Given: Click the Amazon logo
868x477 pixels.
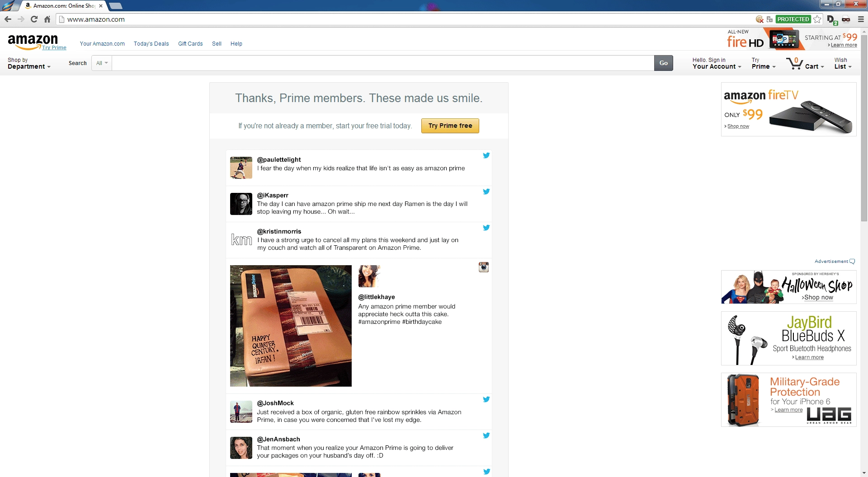Looking at the screenshot, I should 33,41.
